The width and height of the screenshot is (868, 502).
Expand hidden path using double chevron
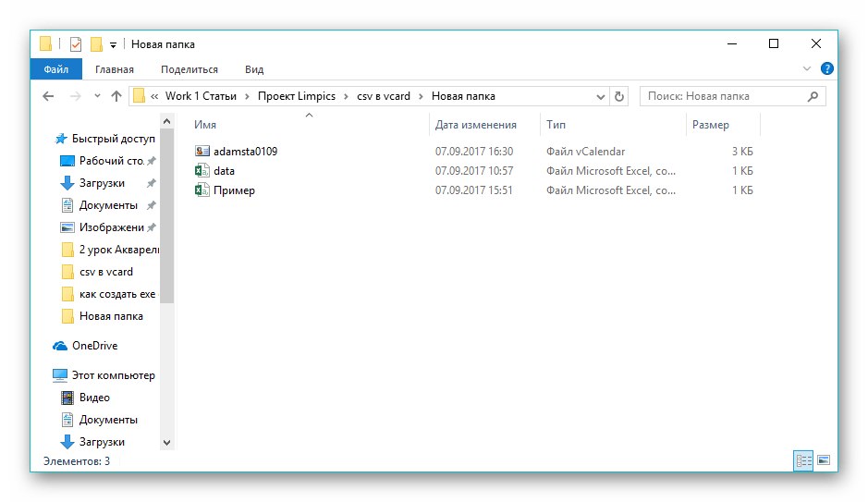(x=154, y=96)
